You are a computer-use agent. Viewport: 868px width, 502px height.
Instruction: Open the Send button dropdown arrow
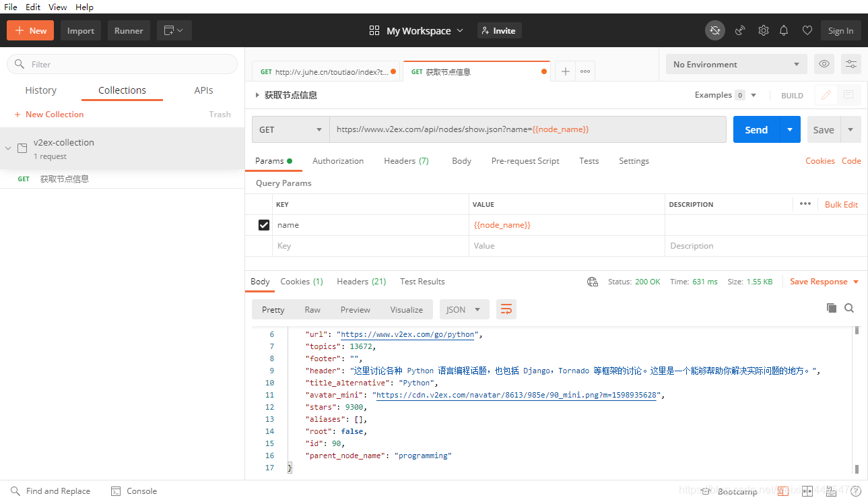tap(790, 129)
